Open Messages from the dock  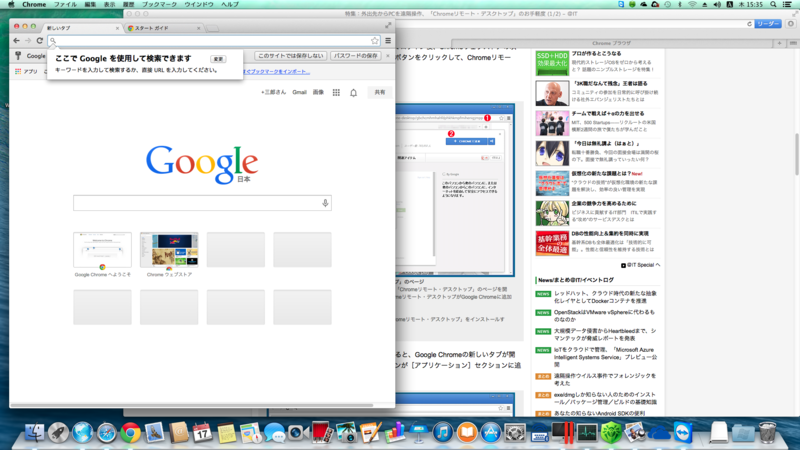pyautogui.click(x=274, y=433)
